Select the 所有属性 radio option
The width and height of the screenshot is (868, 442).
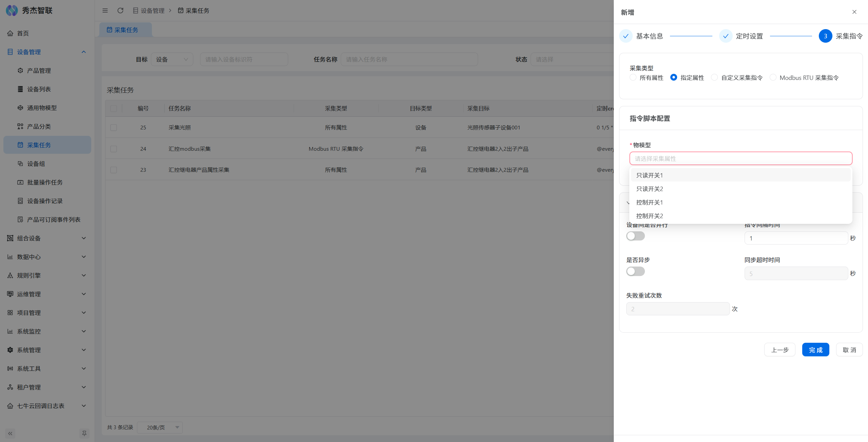pos(633,78)
